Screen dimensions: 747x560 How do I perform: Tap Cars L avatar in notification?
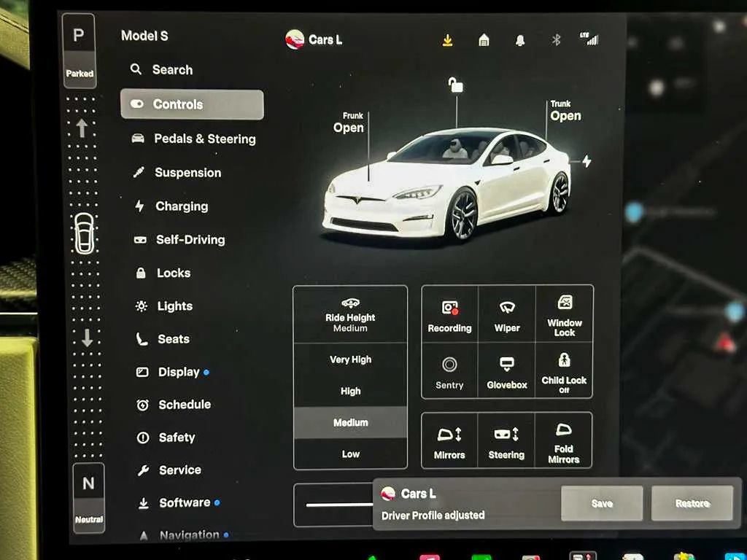point(388,494)
